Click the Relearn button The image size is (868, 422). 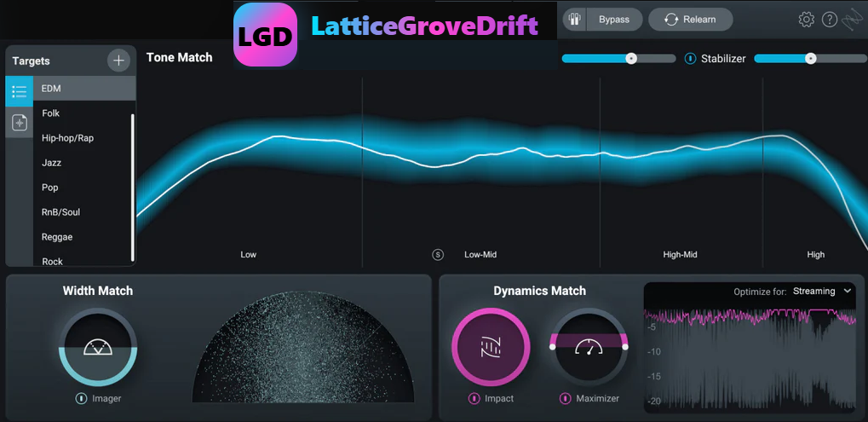click(690, 20)
